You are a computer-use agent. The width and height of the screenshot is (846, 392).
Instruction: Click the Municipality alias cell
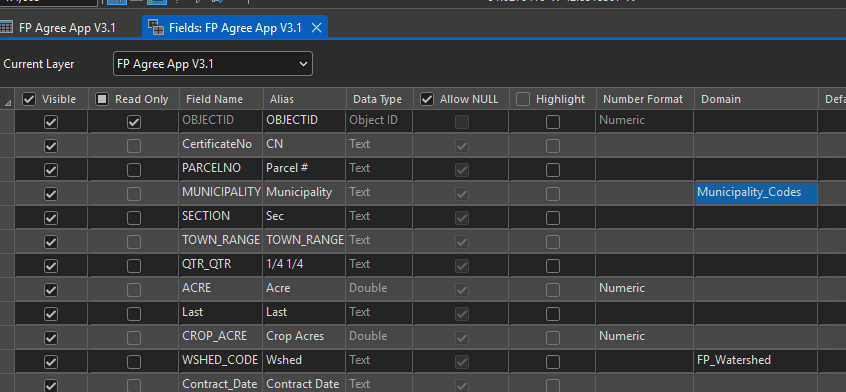click(x=304, y=193)
